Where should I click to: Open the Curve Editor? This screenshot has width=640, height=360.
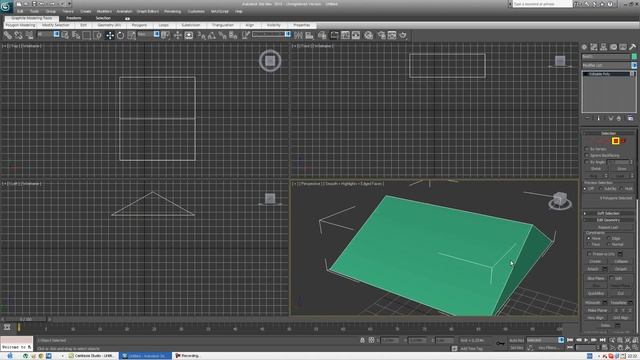345,36
